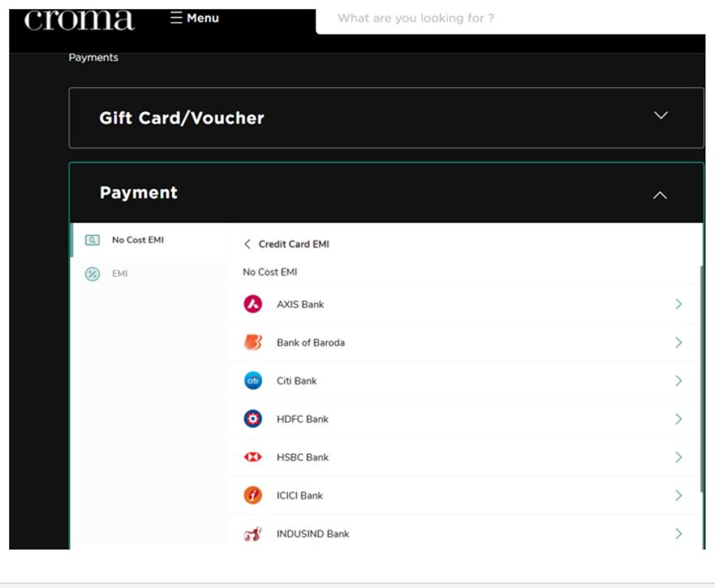Choose ICICI Bank for EMI
This screenshot has width=715, height=588.
coord(299,496)
